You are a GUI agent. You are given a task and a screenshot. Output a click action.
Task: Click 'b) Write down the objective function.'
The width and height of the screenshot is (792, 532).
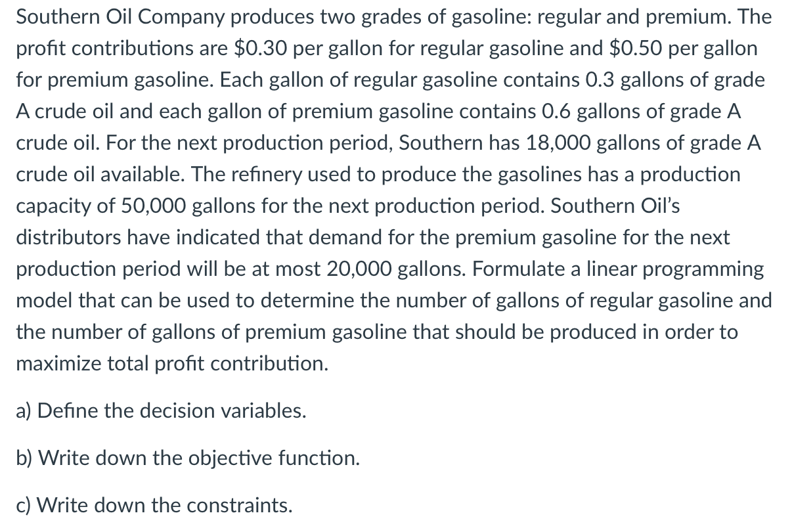[188, 458]
